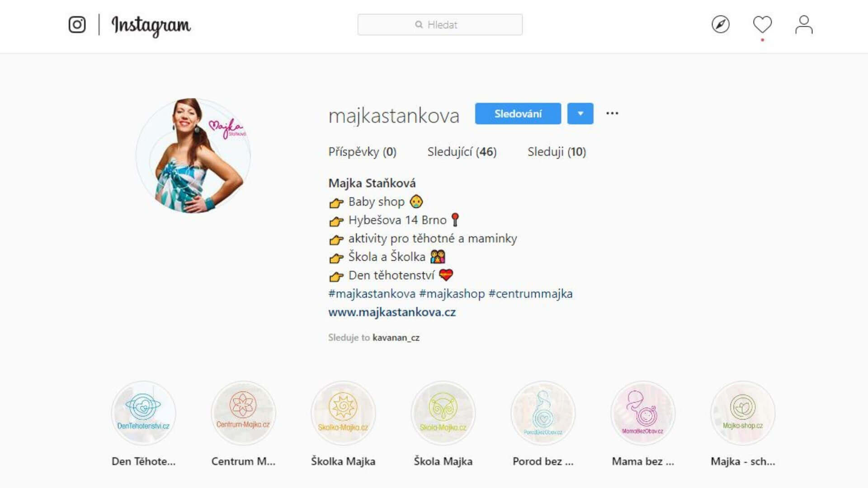The height and width of the screenshot is (488, 868).
Task: Open Škola Majka story highlight
Action: pos(443,413)
